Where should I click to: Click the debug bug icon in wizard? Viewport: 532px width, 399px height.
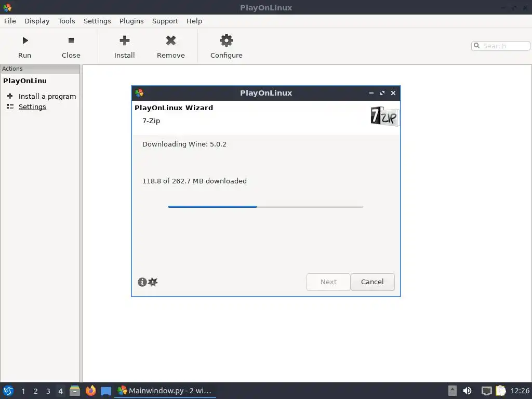tap(153, 282)
